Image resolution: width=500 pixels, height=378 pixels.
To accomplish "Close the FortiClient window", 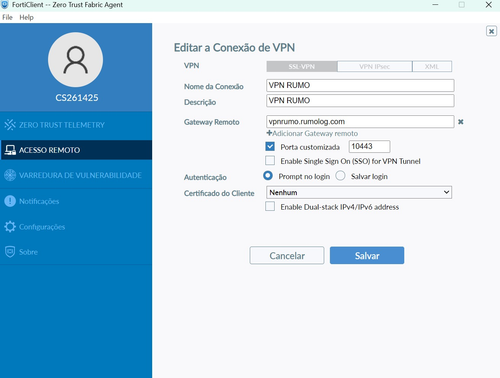I will click(489, 5).
